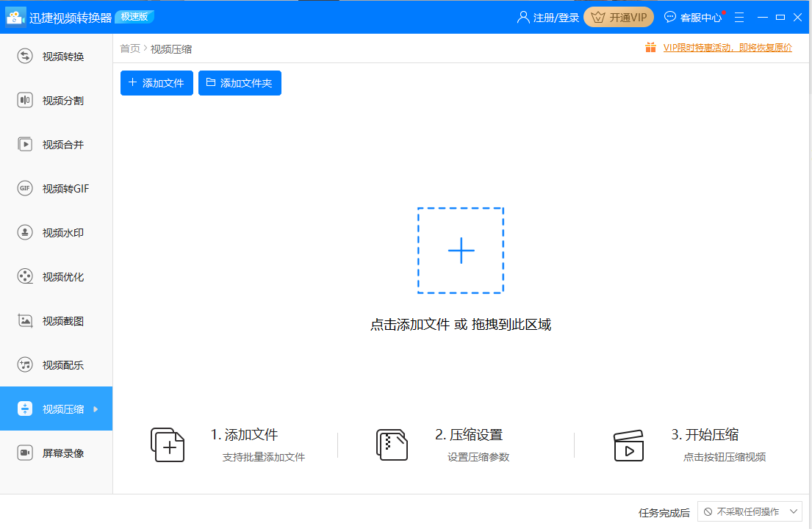Click the 添加文件 button
The width and height of the screenshot is (812, 529).
pos(157,83)
